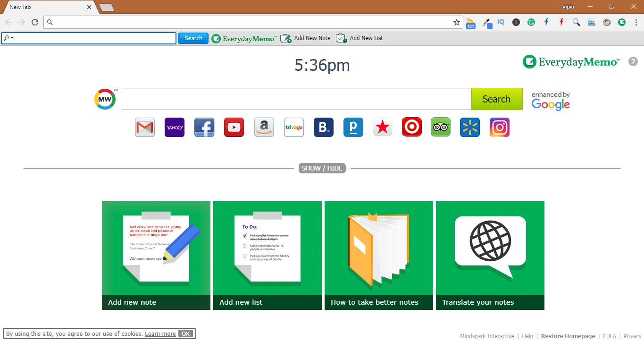Open the YouTube shortcut icon
Image resolution: width=644 pixels, height=342 pixels.
[234, 127]
